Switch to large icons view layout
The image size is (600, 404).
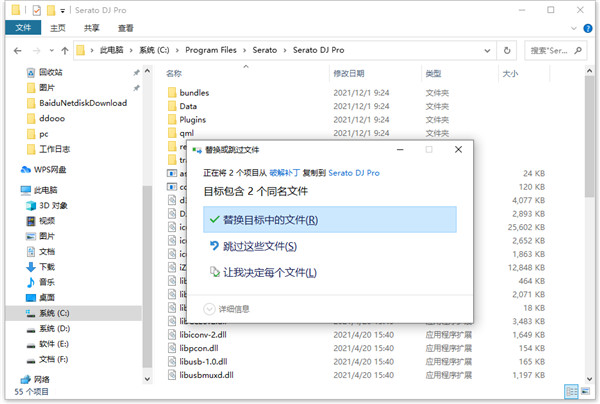point(585,391)
